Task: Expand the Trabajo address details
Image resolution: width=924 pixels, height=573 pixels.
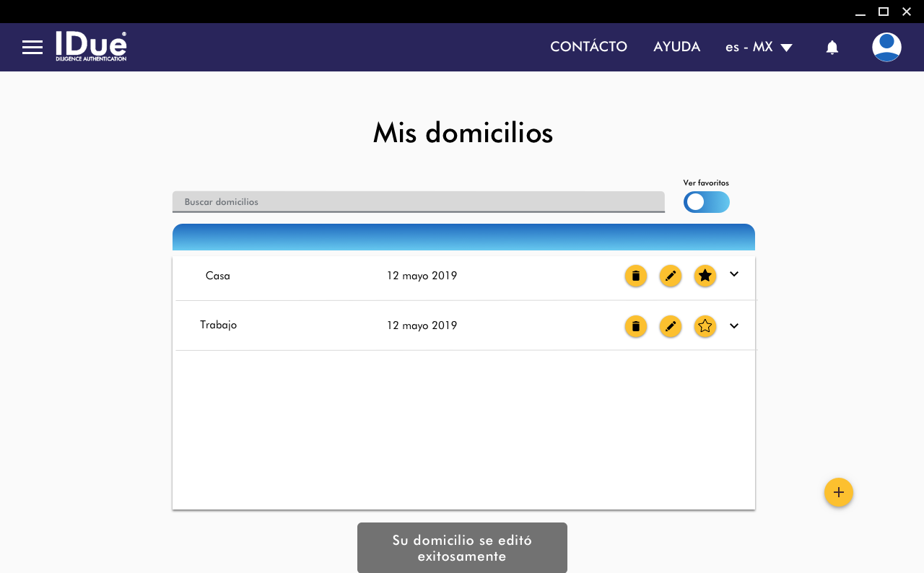Action: [734, 326]
